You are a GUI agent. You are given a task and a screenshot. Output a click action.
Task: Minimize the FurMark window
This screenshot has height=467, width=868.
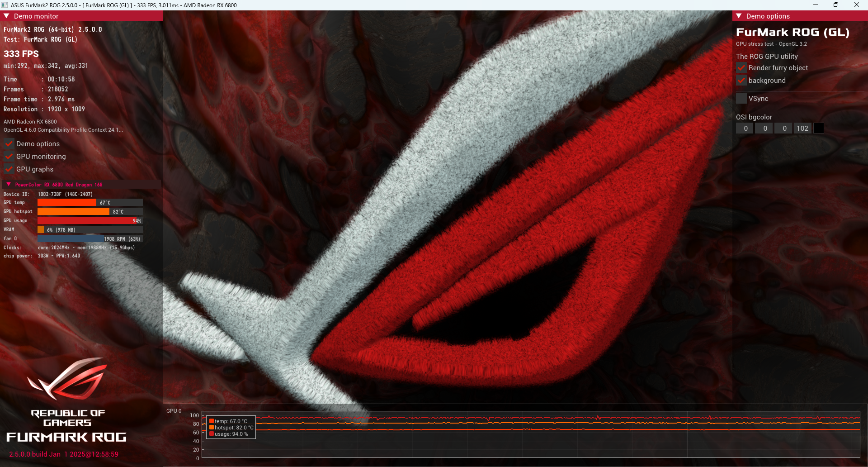[816, 5]
